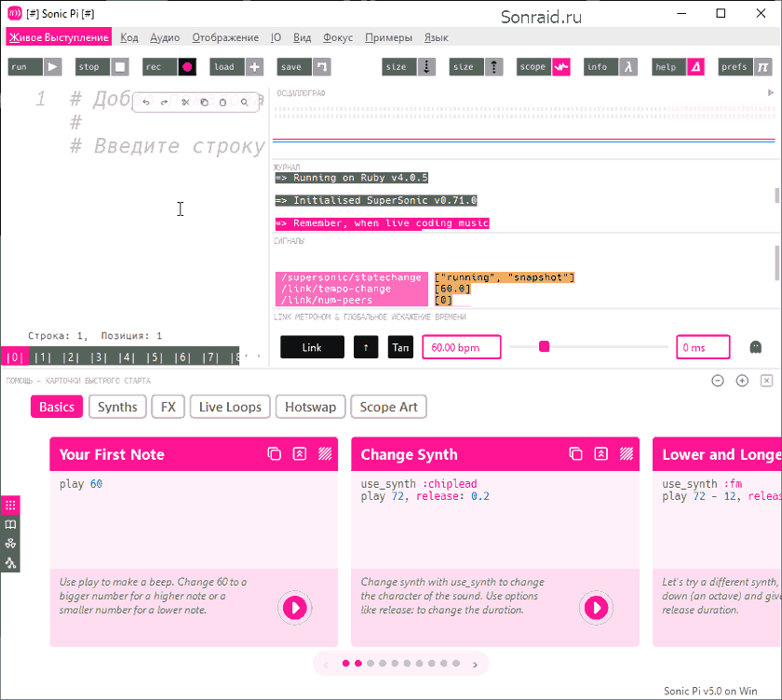The height and width of the screenshot is (700, 782).
Task: Click the Тап tempo button
Action: pos(400,347)
